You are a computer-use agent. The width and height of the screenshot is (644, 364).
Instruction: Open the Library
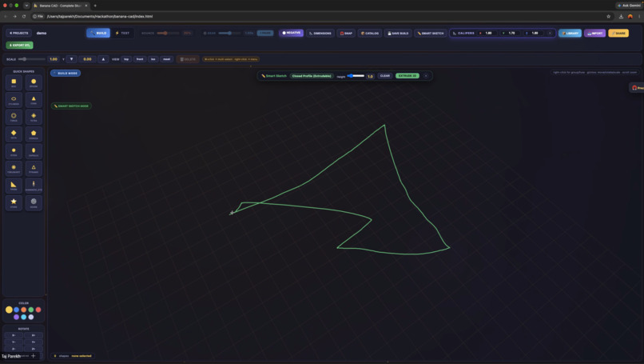pyautogui.click(x=570, y=34)
